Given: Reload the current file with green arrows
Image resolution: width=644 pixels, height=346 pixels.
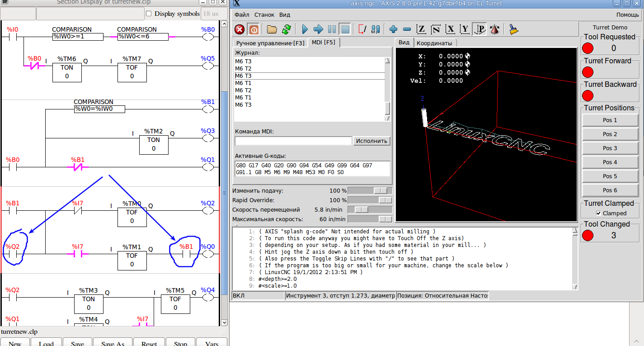Looking at the screenshot, I should point(286,29).
